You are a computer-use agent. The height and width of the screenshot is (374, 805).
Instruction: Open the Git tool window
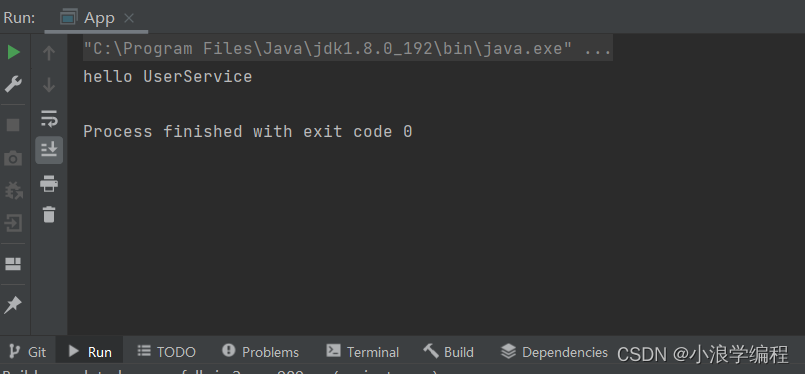(28, 352)
